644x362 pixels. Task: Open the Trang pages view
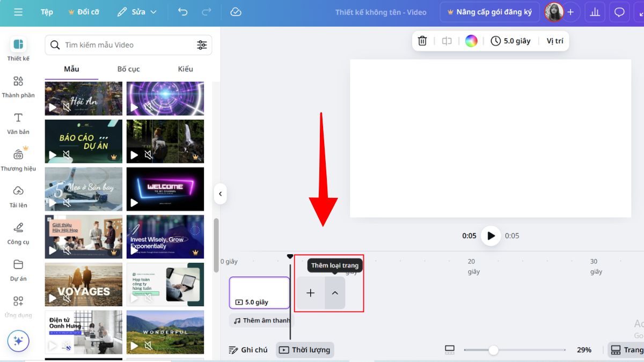626,350
